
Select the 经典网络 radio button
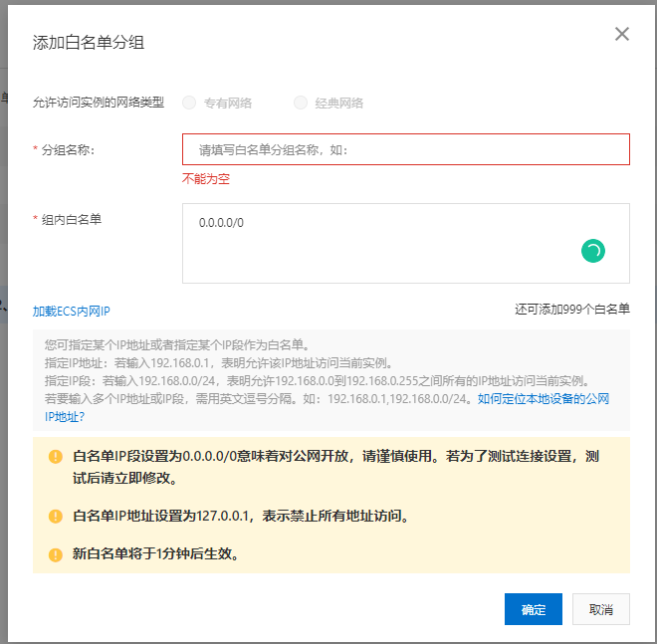coord(301,103)
